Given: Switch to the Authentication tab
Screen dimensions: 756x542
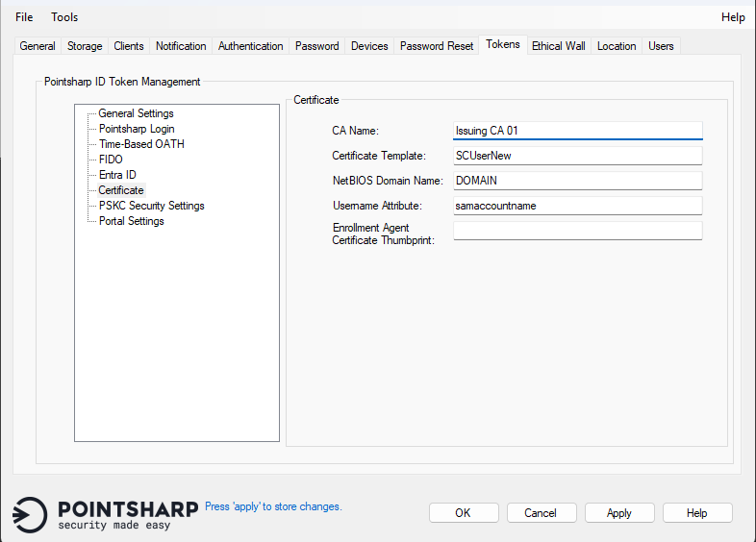Looking at the screenshot, I should [x=251, y=46].
